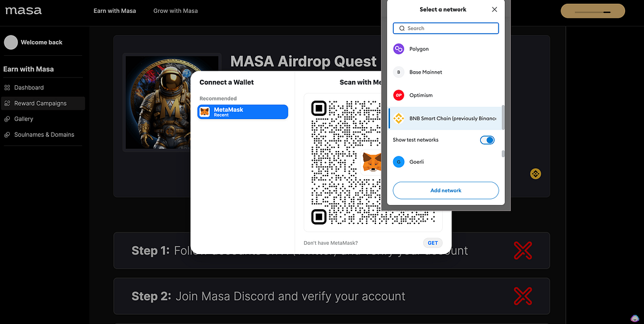Click the network Search field
Viewport: 644px width, 324px height.
[x=446, y=28]
